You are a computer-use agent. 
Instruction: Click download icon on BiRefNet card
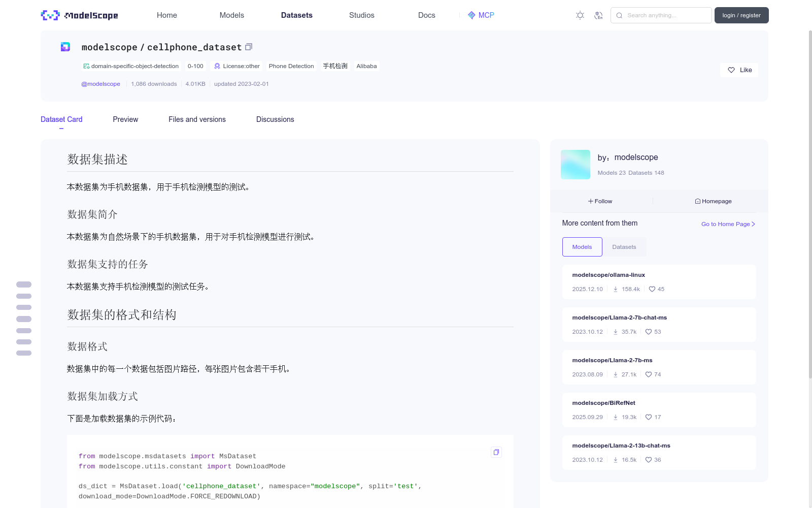pos(616,417)
